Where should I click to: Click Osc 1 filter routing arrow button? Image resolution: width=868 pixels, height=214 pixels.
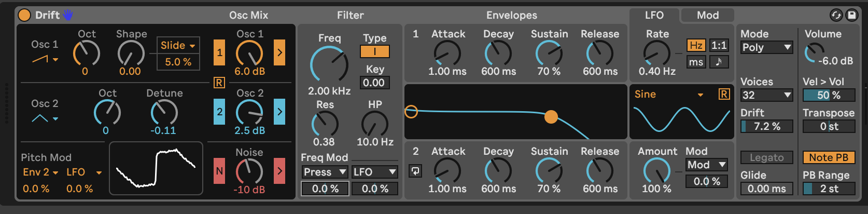click(x=279, y=52)
